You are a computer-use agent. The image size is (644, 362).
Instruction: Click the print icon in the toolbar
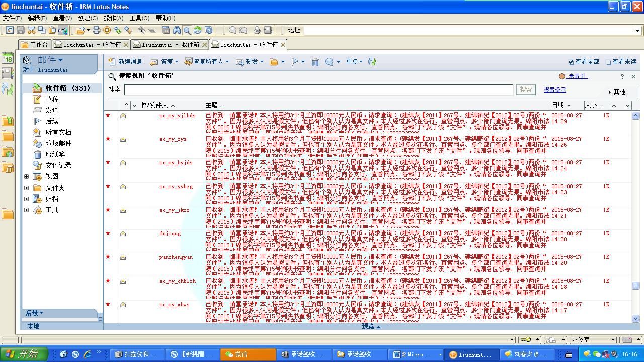[96, 30]
